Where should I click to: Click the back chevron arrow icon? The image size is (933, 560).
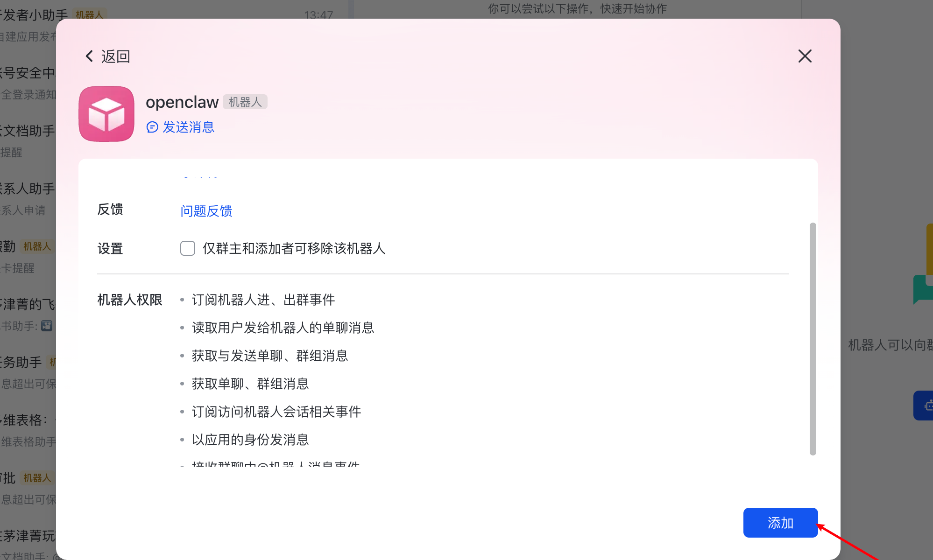coord(89,56)
